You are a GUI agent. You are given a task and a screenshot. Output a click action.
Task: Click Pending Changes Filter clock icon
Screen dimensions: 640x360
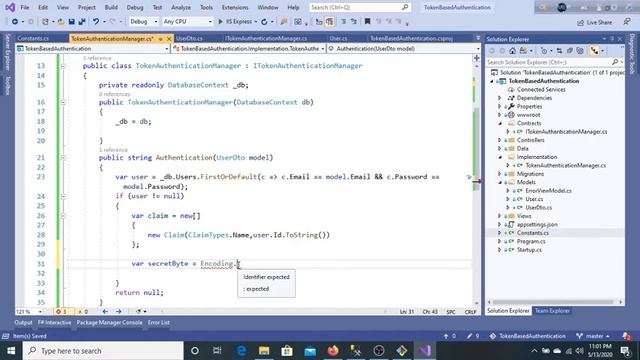[x=544, y=51]
